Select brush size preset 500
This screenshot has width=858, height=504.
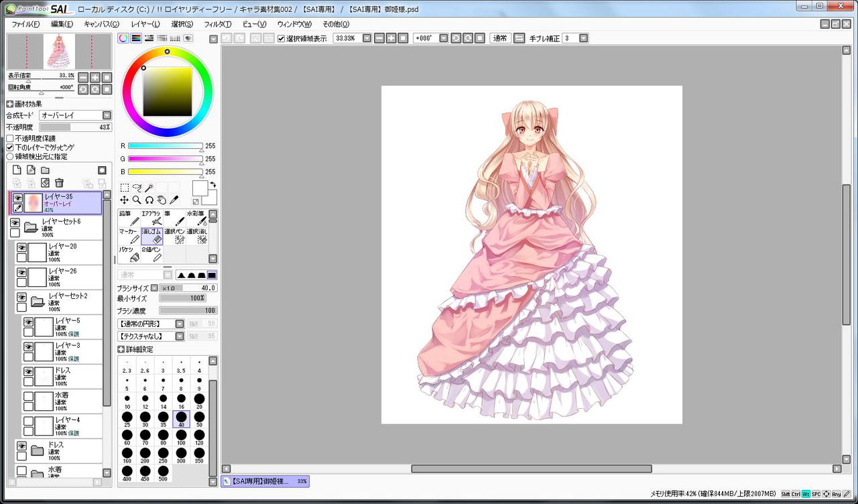(163, 473)
